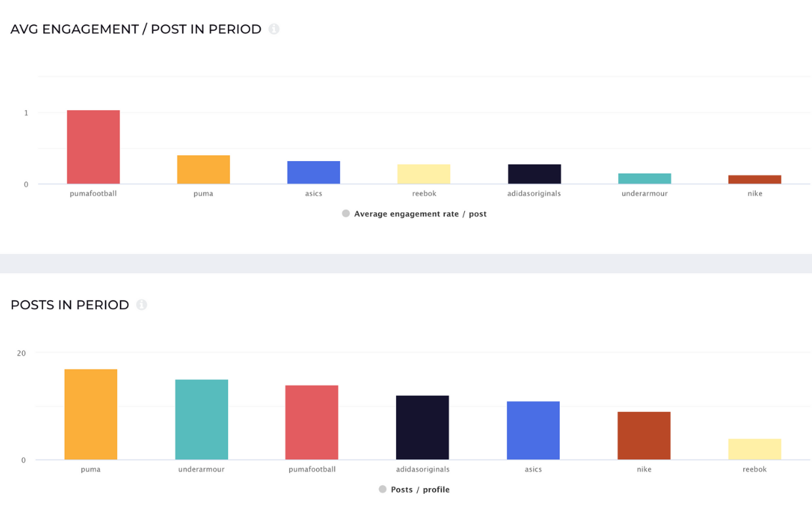Click teal underarmour engagement bar
Image resolution: width=812 pixels, height=524 pixels.
[x=644, y=179]
